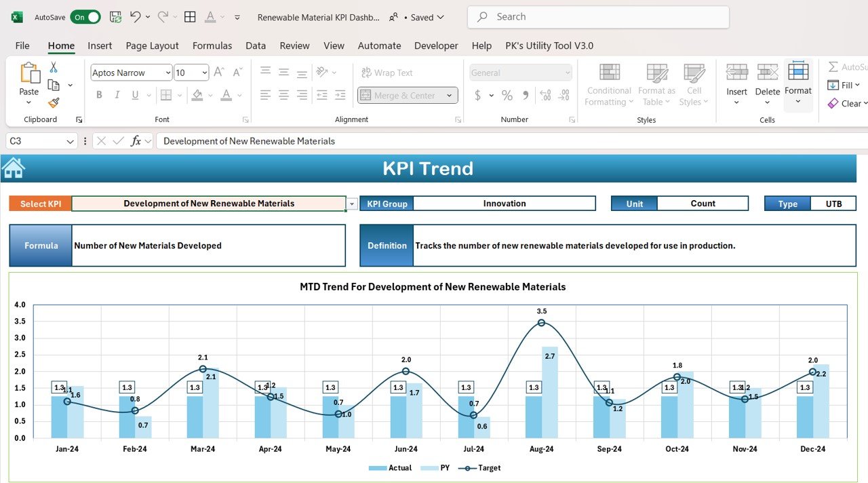868x483 pixels.
Task: Expand the Format as Table menu
Action: 656,85
